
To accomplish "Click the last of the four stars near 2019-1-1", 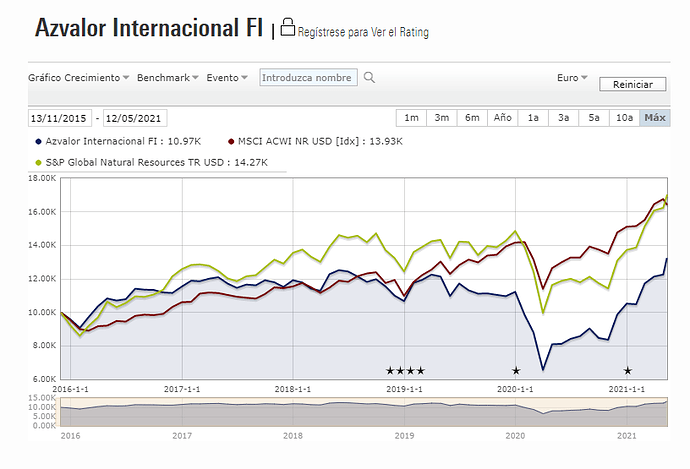I will coord(421,370).
